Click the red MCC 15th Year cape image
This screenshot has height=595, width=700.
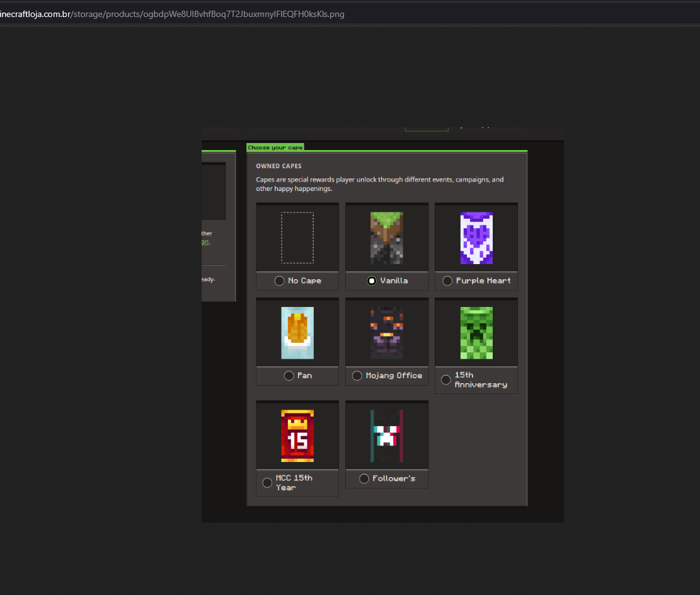(297, 436)
